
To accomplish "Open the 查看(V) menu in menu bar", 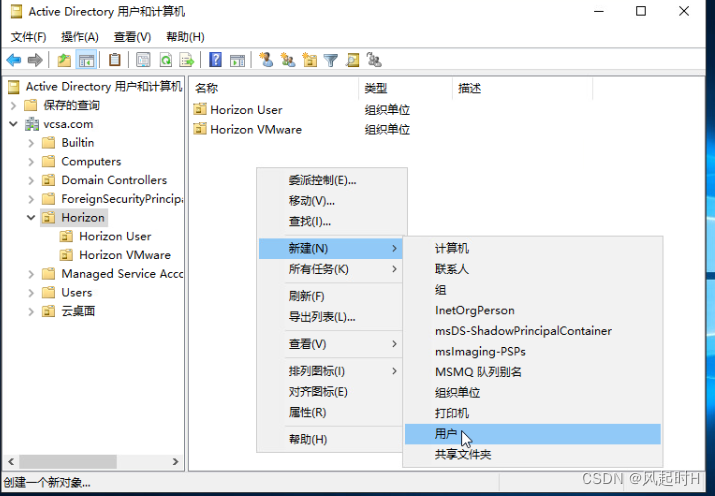I will (132, 36).
